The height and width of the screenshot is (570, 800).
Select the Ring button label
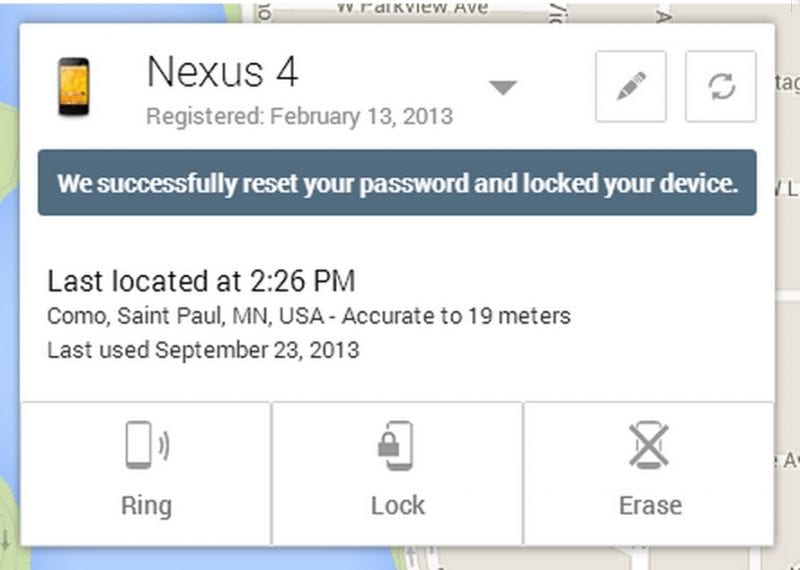click(146, 505)
